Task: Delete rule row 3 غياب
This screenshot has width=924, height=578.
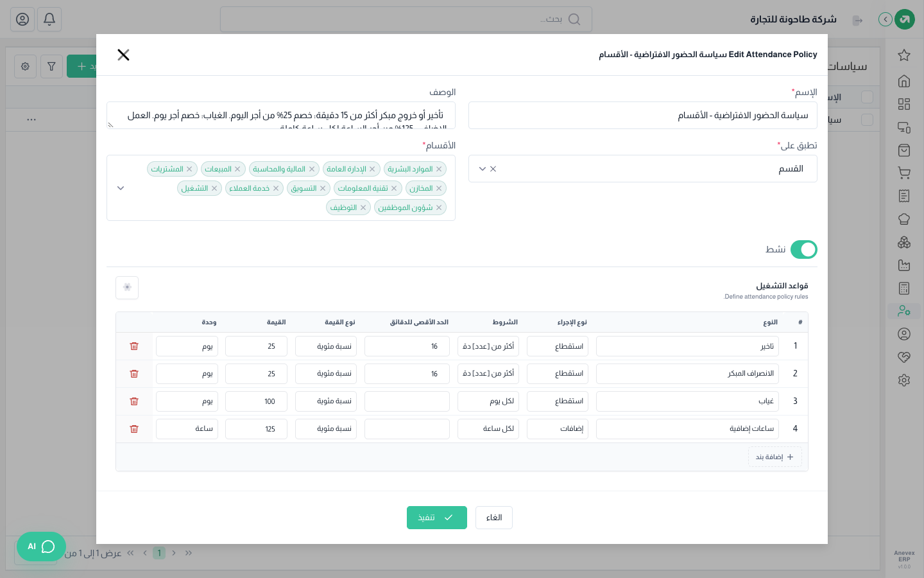Action: tap(134, 401)
